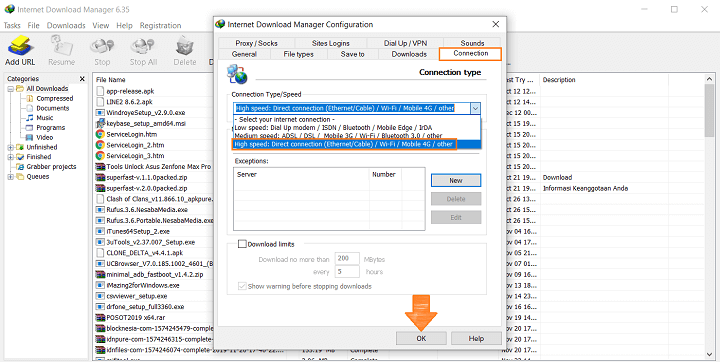The height and width of the screenshot is (362, 720).
Task: Enable the Download limits checkbox
Action: coord(242,244)
